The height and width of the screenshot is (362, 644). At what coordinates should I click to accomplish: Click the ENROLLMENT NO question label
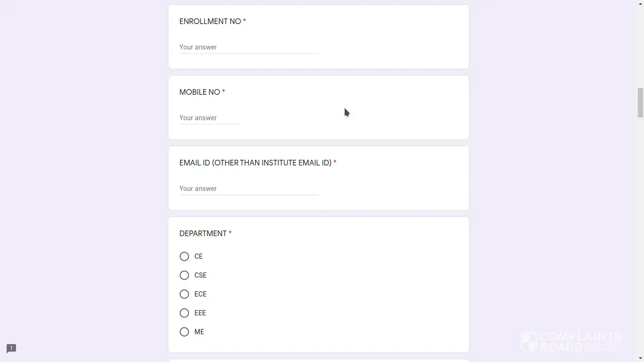tap(210, 22)
